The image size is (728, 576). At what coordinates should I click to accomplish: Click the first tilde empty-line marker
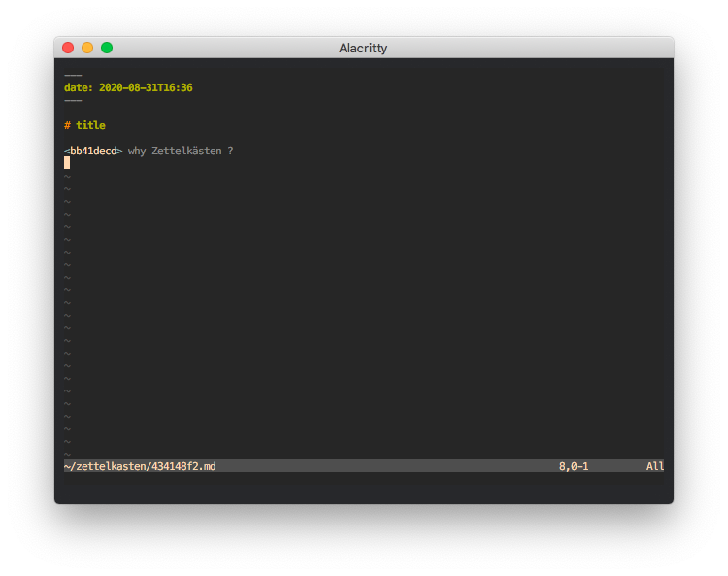67,176
